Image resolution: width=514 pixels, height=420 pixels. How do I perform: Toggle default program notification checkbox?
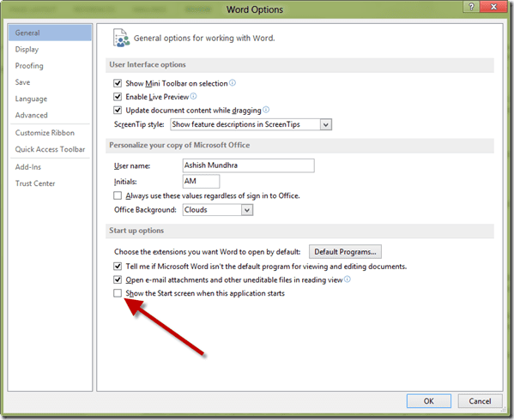tap(118, 266)
